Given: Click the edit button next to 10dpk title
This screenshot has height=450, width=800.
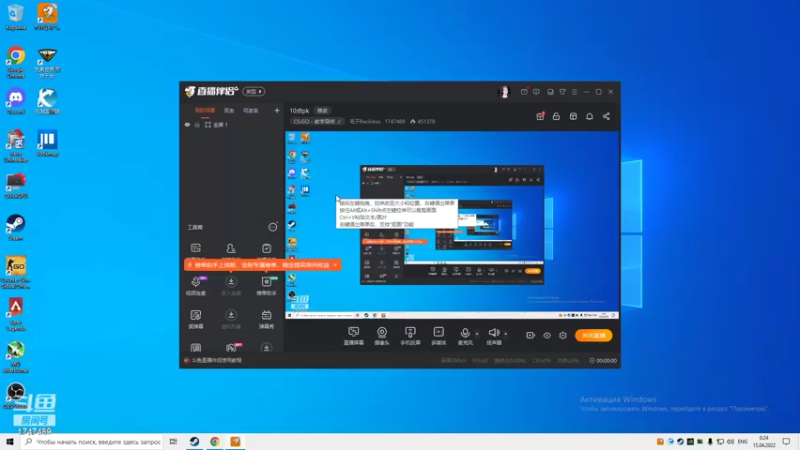Looking at the screenshot, I should [322, 110].
